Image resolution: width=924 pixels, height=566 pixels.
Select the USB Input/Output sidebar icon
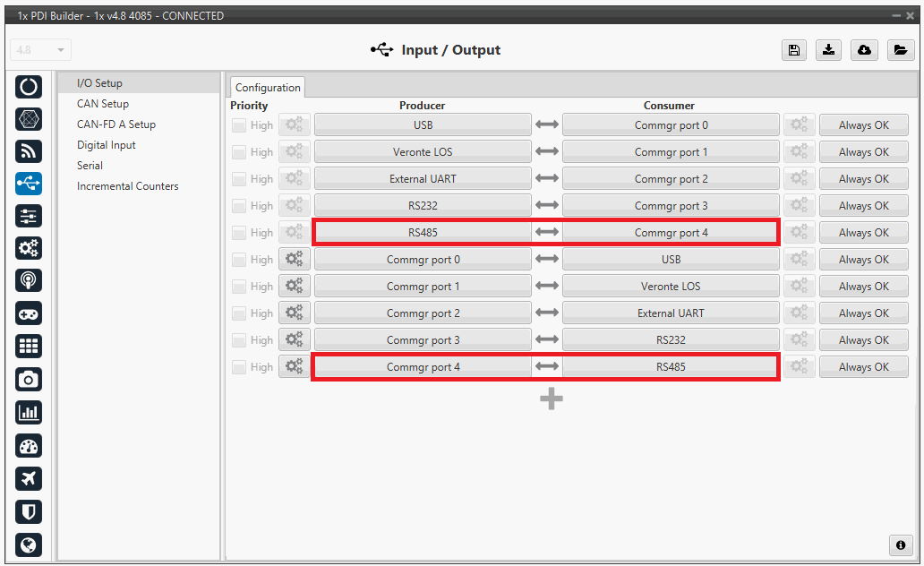(x=29, y=184)
